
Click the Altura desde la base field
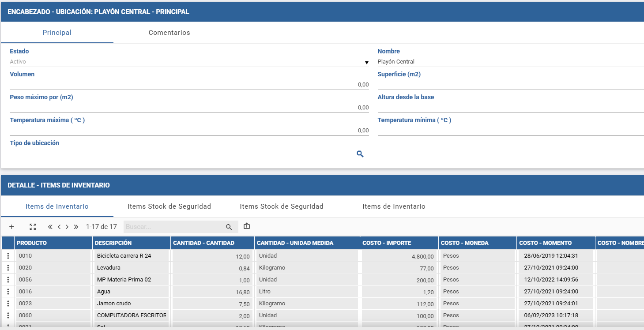[511, 108]
